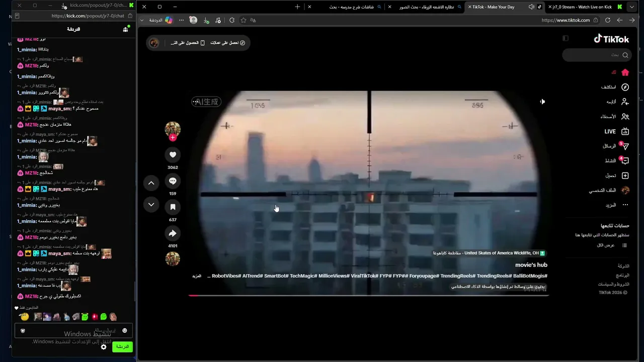Collapse the TikTok sidebar panel
644x362 pixels.
coord(566,38)
